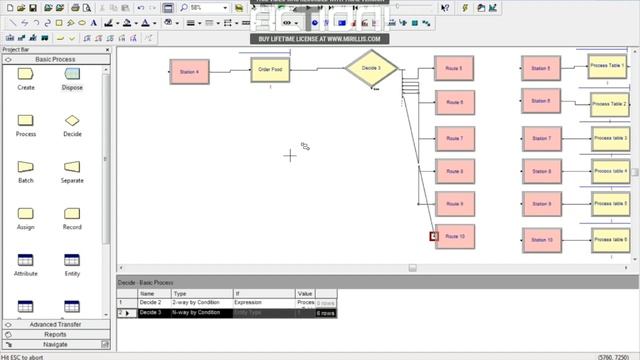Select the Box drawing tool

(59, 23)
